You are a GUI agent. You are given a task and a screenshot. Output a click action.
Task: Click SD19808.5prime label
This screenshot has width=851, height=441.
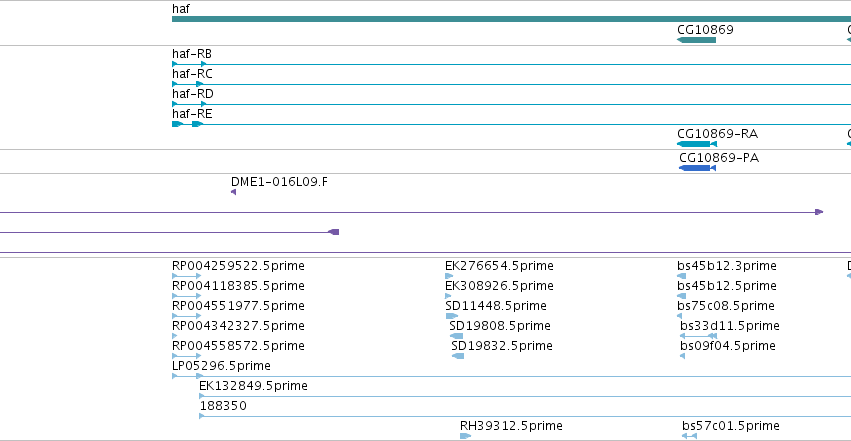pos(500,326)
